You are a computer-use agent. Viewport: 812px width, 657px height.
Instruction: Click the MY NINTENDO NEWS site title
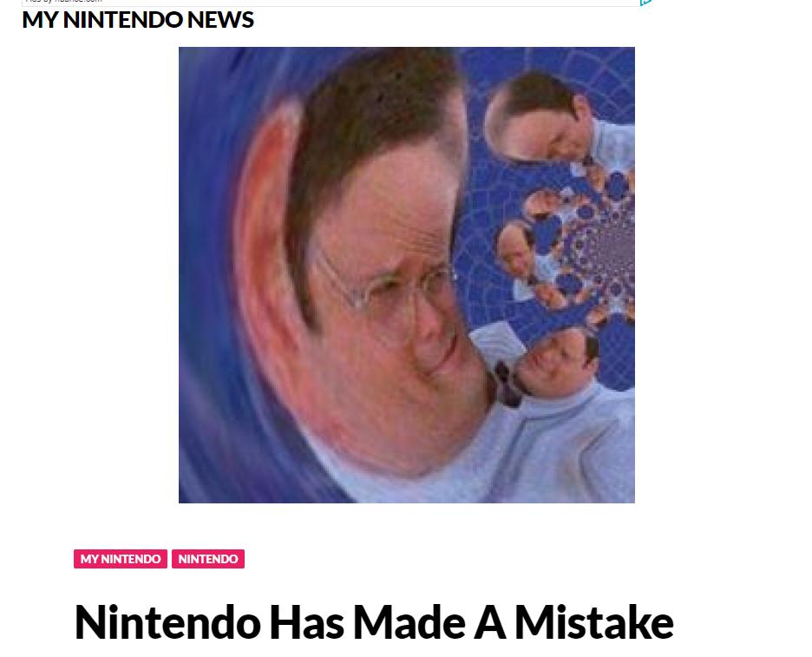138,20
